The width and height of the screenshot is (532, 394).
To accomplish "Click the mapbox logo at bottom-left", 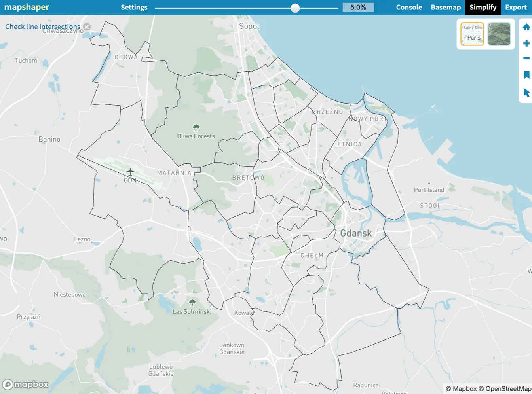I will pos(25,384).
